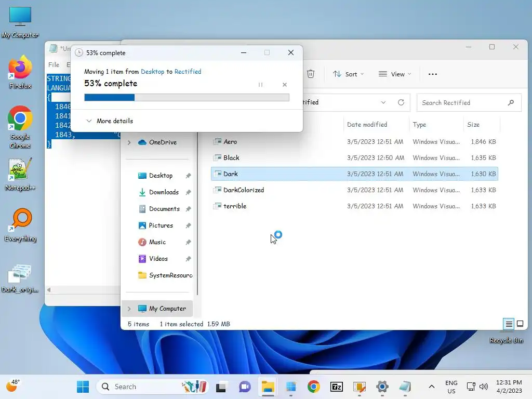This screenshot has width=532, height=399.
Task: Select the terrible file
Action: 354,206
